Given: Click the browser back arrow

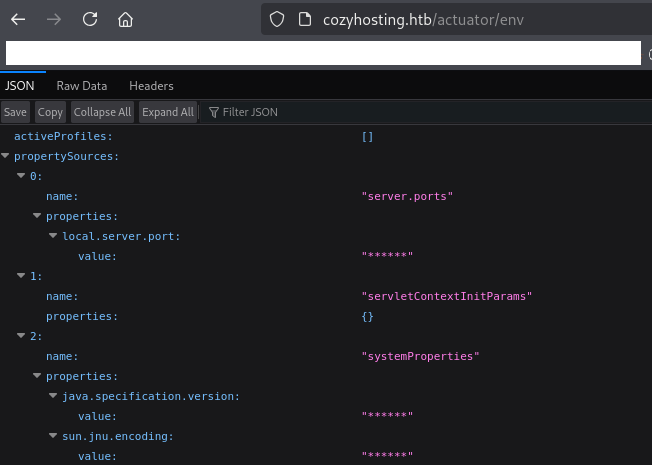Looking at the screenshot, I should pyautogui.click(x=19, y=19).
